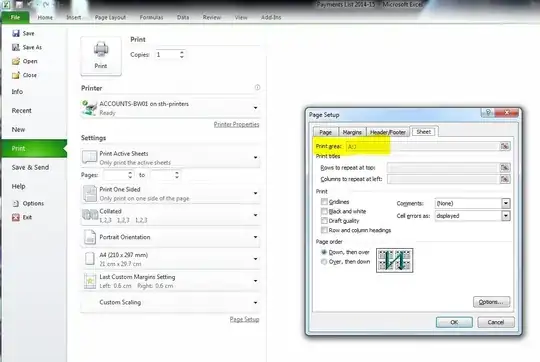Screen dimensions: 540x362
Task: Click the page order preview diagram
Action: coord(395,260)
